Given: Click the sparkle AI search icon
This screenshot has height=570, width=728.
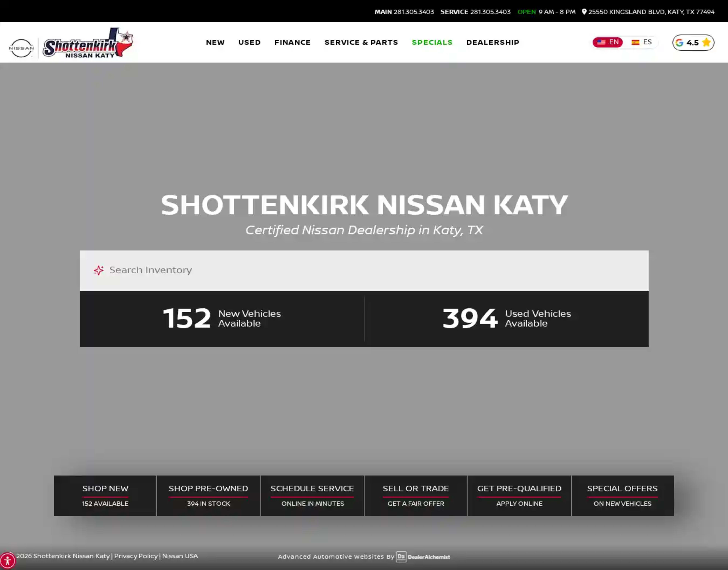Looking at the screenshot, I should 99,270.
